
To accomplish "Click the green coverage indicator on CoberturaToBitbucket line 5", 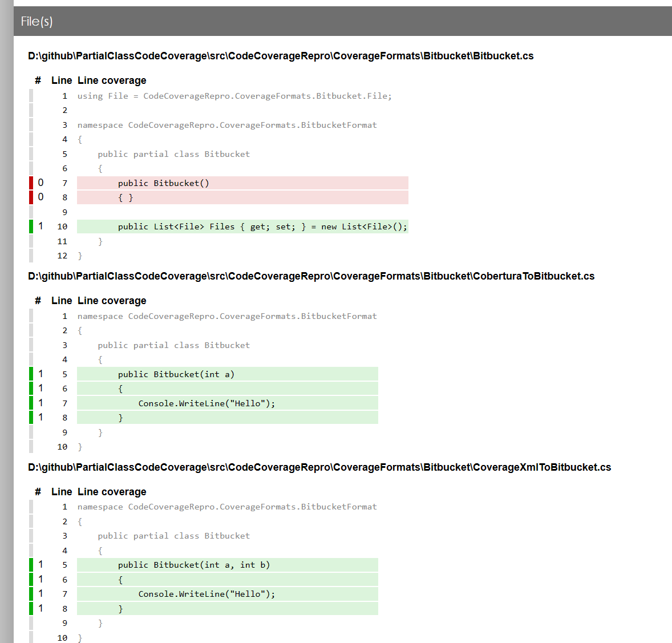I will 31,374.
